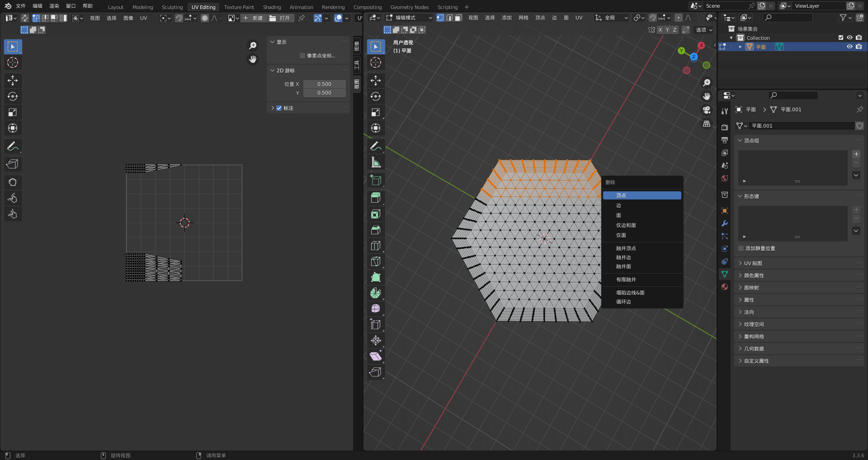Viewport: 868px width, 460px height.
Task: Click the zoom icon in UV editor
Action: [253, 46]
